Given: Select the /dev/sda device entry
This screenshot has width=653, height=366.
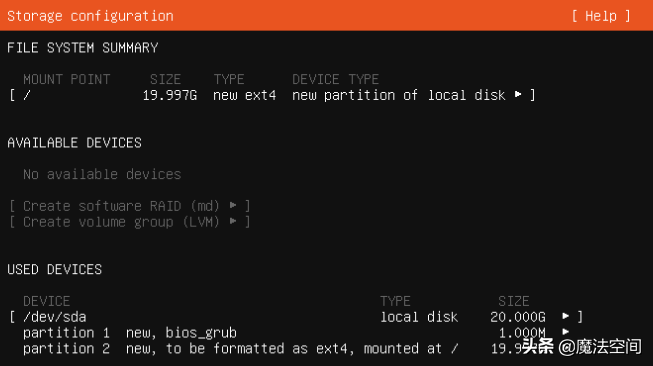Looking at the screenshot, I should click(x=296, y=317).
